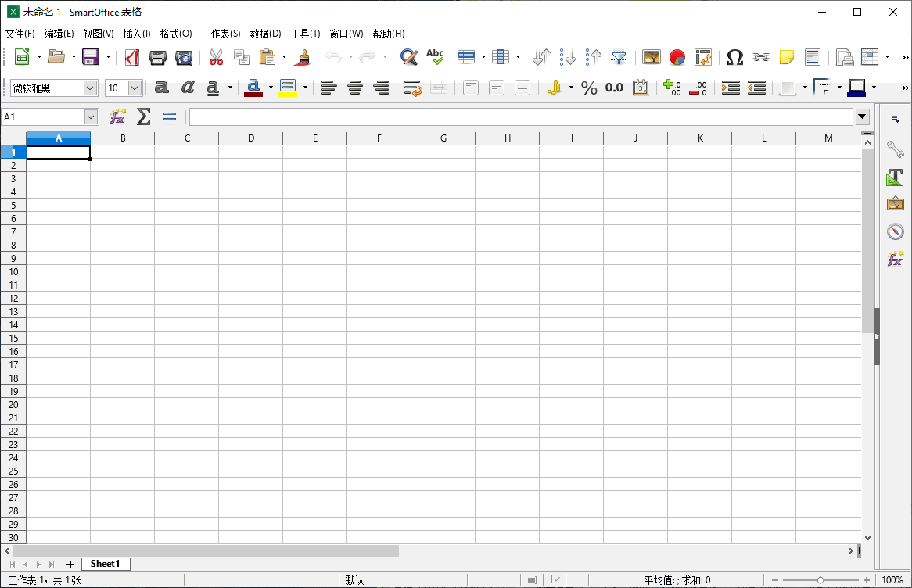Viewport: 912px width, 588px height.
Task: Click the zoom percentage 100%
Action: click(x=892, y=580)
